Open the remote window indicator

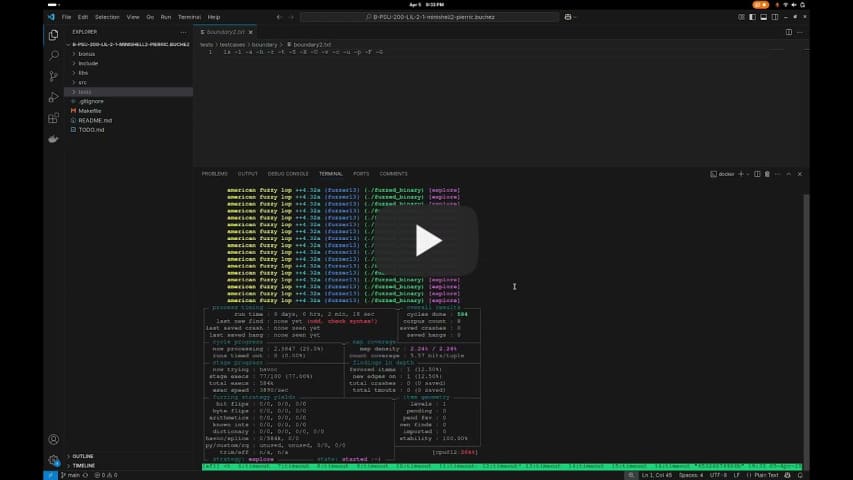click(x=50, y=475)
